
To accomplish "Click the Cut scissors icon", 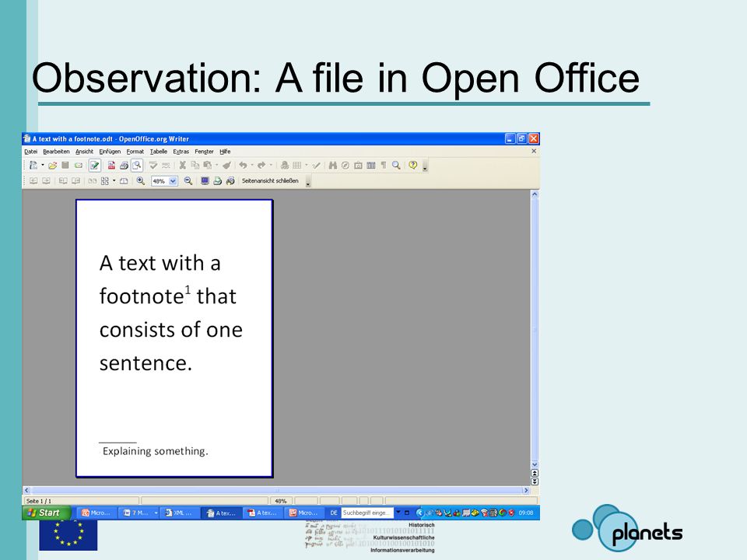I will pyautogui.click(x=182, y=165).
